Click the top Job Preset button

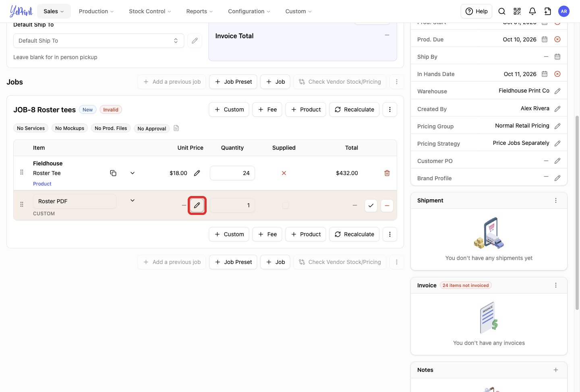tap(233, 82)
